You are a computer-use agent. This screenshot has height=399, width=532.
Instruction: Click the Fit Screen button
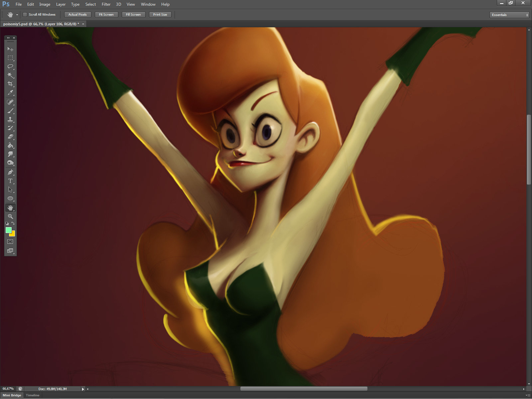point(106,15)
